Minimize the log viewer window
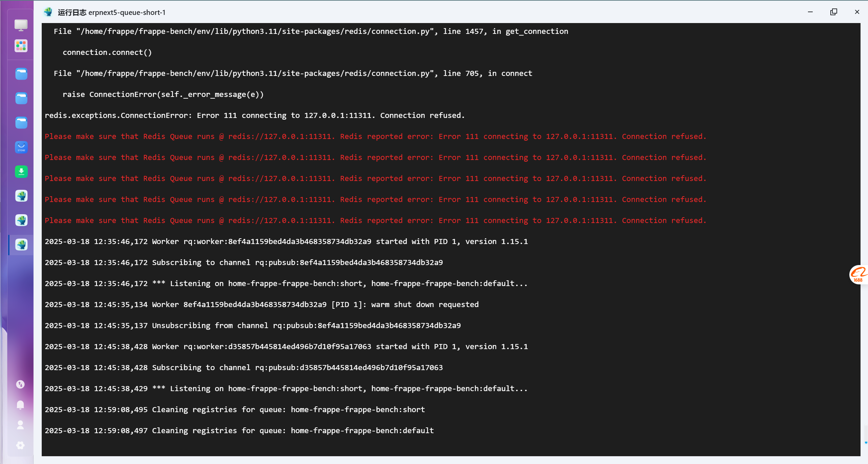This screenshot has height=464, width=868. 810,12
